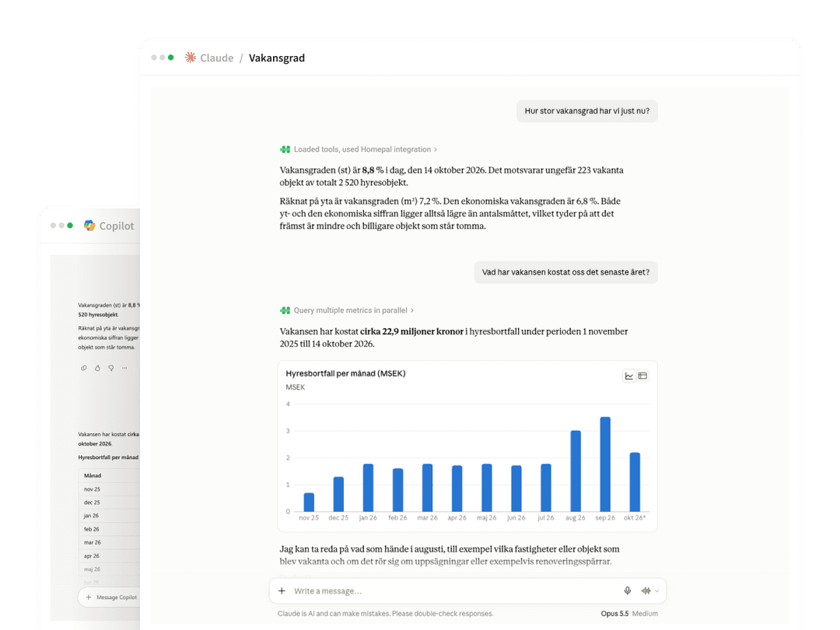Click the Homepal icon beside 'Loaded tools'
840x630 pixels.
pos(285,149)
